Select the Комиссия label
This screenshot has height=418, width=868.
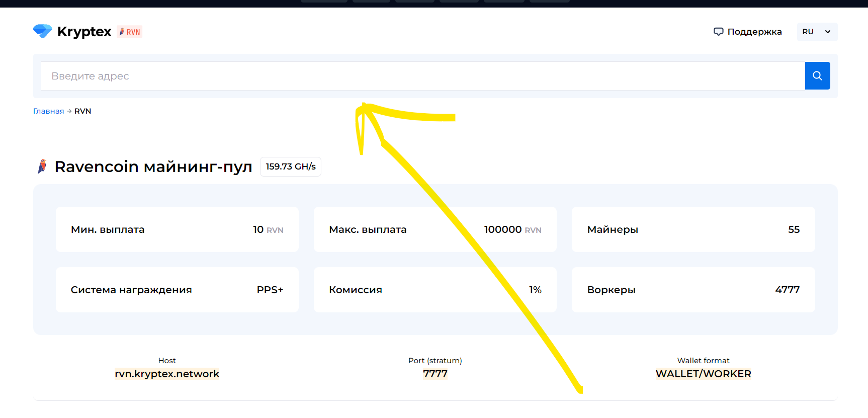point(356,290)
